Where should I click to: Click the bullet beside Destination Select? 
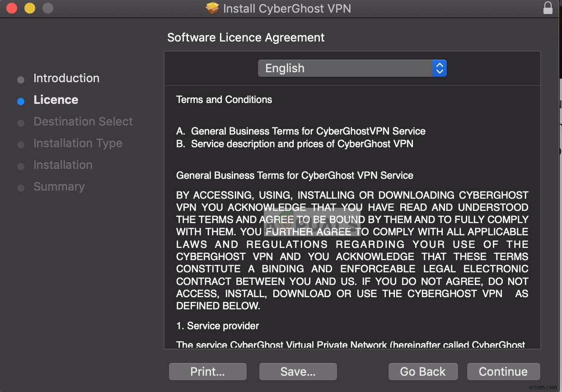point(21,123)
